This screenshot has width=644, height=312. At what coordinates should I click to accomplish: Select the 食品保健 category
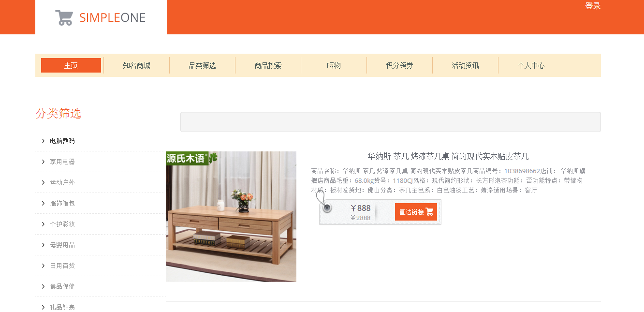[62, 286]
